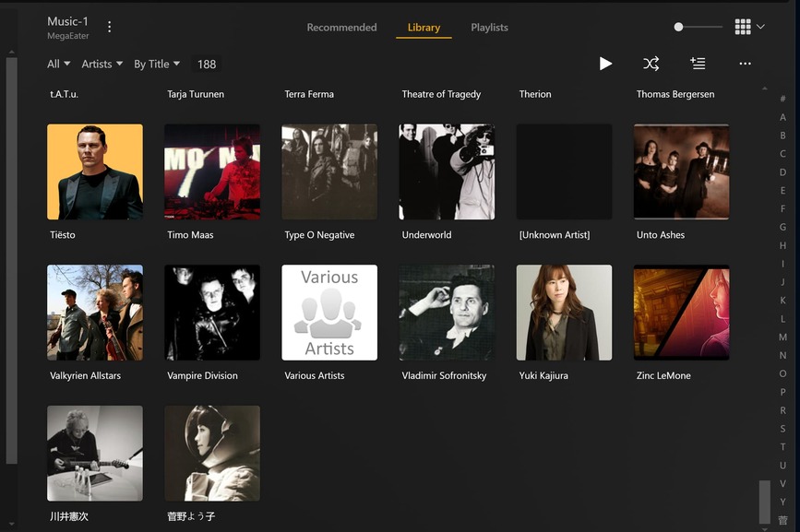Jump to letter B in the index
This screenshot has width=800, height=532.
point(782,136)
